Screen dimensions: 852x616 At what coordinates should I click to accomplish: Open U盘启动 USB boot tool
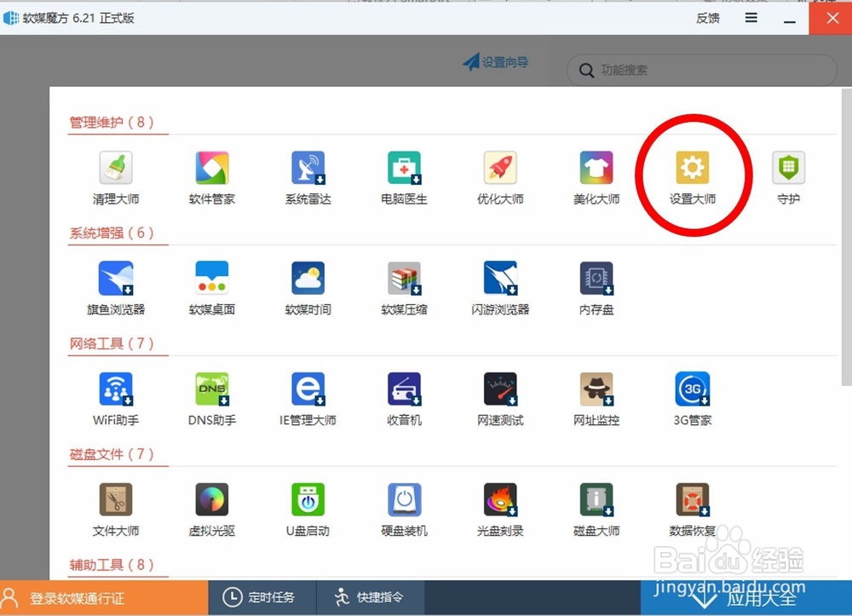(x=307, y=500)
